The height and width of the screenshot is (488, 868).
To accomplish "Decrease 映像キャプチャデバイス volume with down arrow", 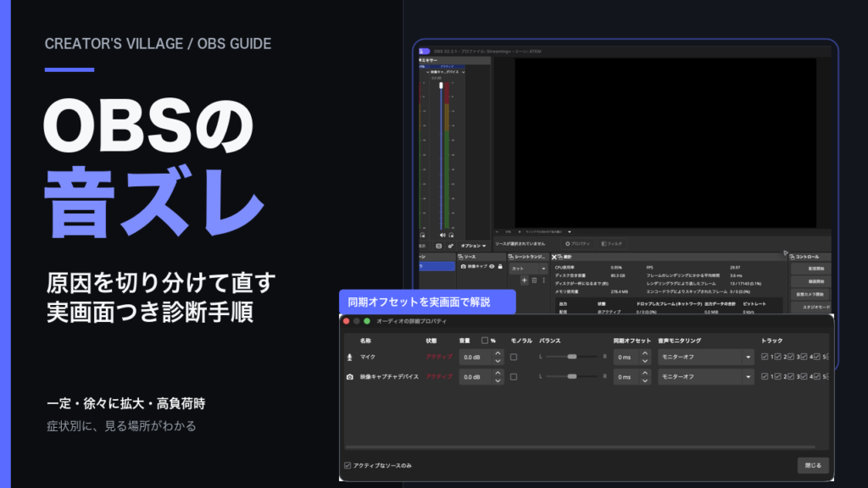I will (498, 380).
